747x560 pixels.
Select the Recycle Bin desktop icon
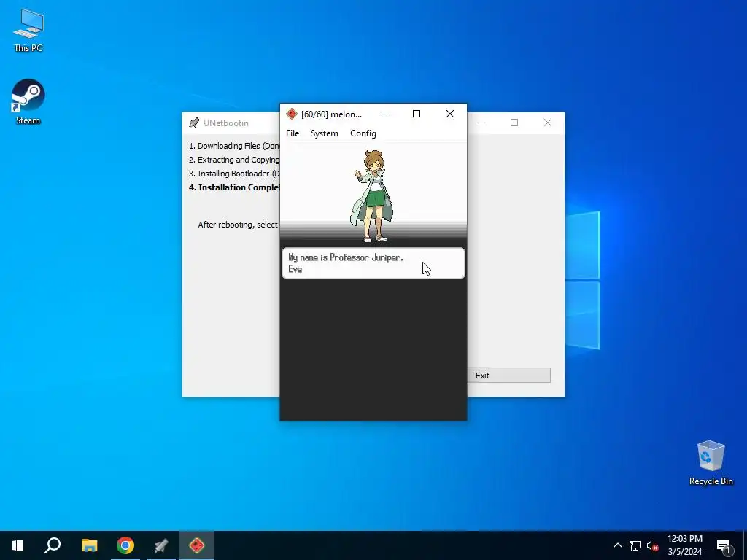(x=711, y=463)
